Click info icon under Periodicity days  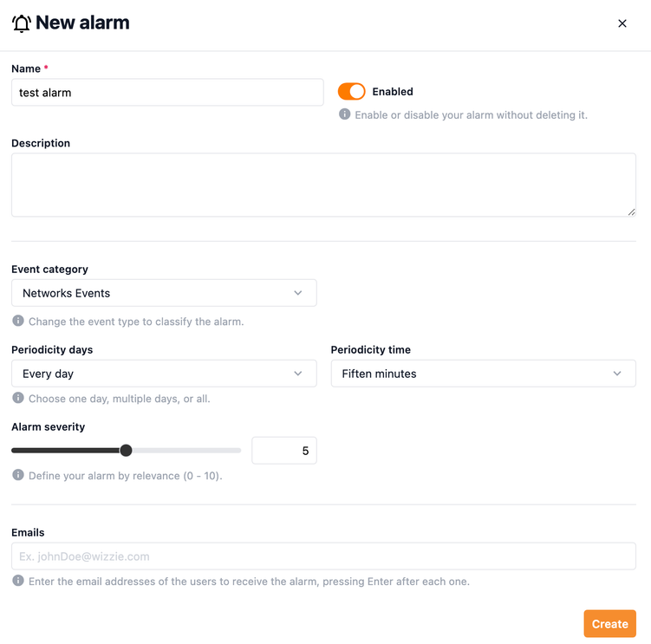click(18, 398)
